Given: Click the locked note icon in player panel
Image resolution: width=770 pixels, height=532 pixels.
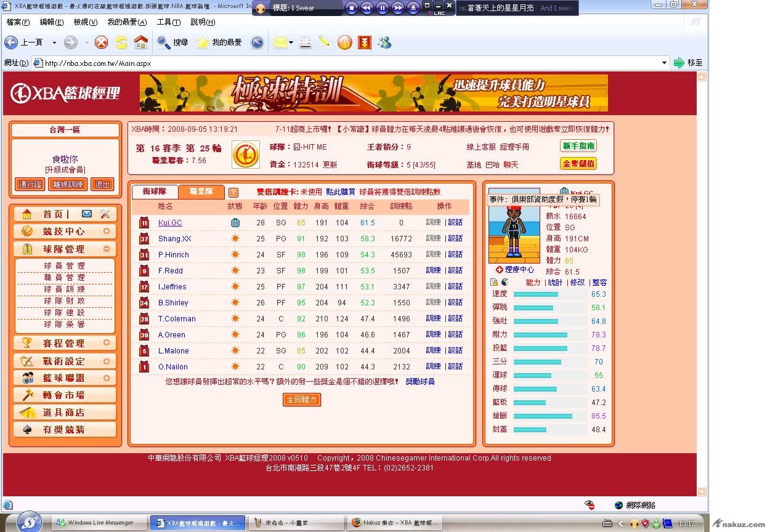Looking at the screenshot, I should 494,282.
